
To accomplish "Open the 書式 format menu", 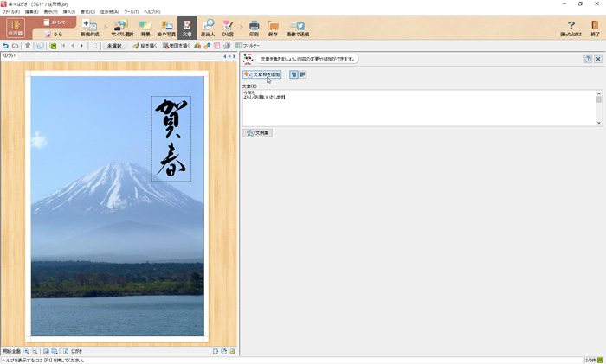I will 87,11.
